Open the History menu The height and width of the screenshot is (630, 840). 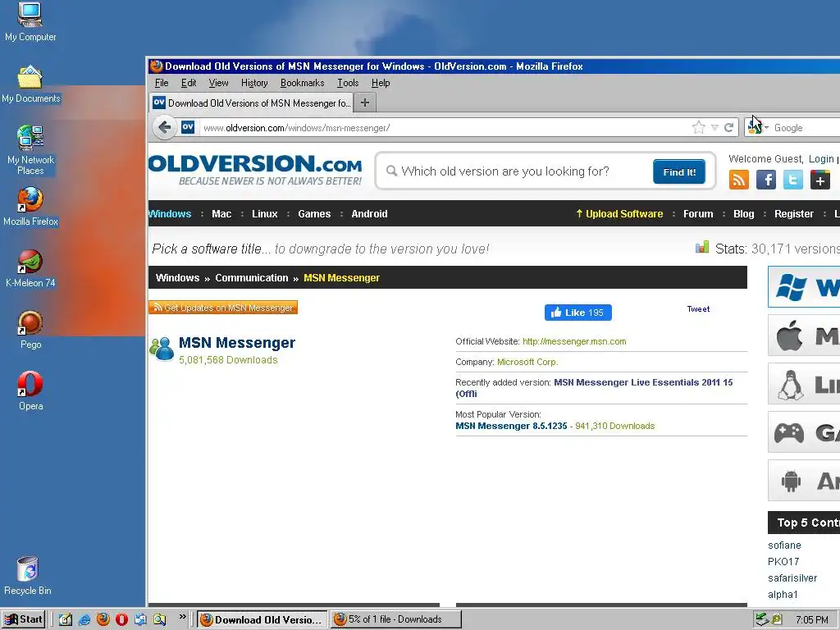pos(254,83)
